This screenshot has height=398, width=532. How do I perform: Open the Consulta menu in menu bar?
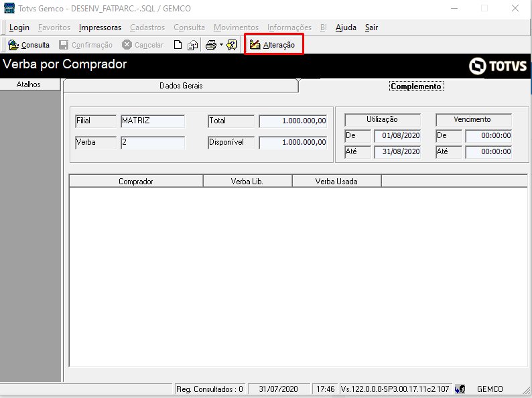click(x=190, y=27)
